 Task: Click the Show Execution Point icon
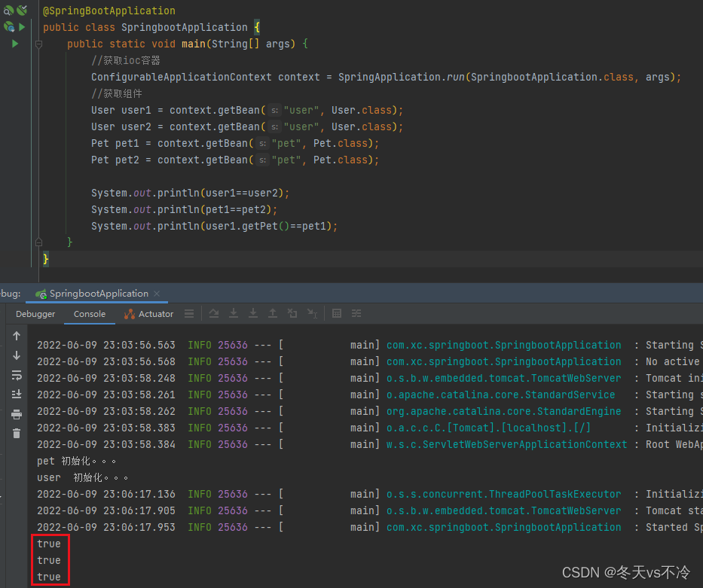[189, 313]
